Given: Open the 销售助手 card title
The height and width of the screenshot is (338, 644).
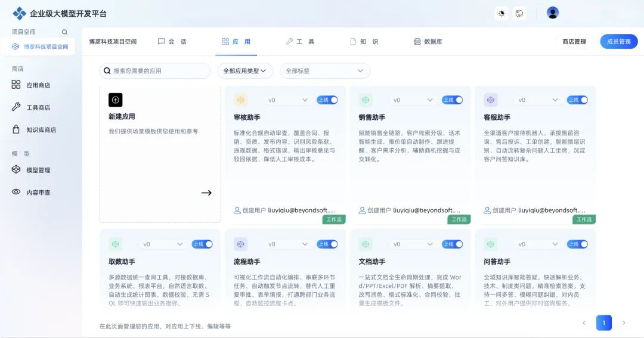Looking at the screenshot, I should [371, 117].
